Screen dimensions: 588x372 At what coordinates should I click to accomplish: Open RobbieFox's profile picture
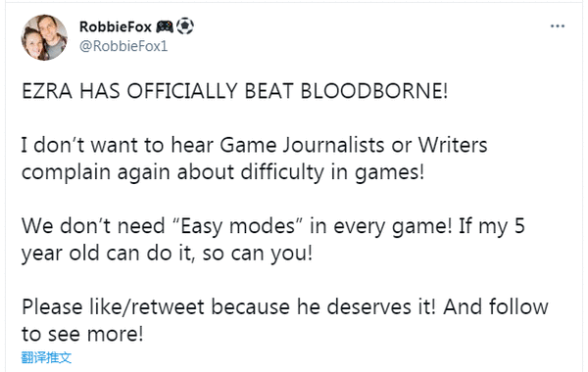click(x=44, y=37)
